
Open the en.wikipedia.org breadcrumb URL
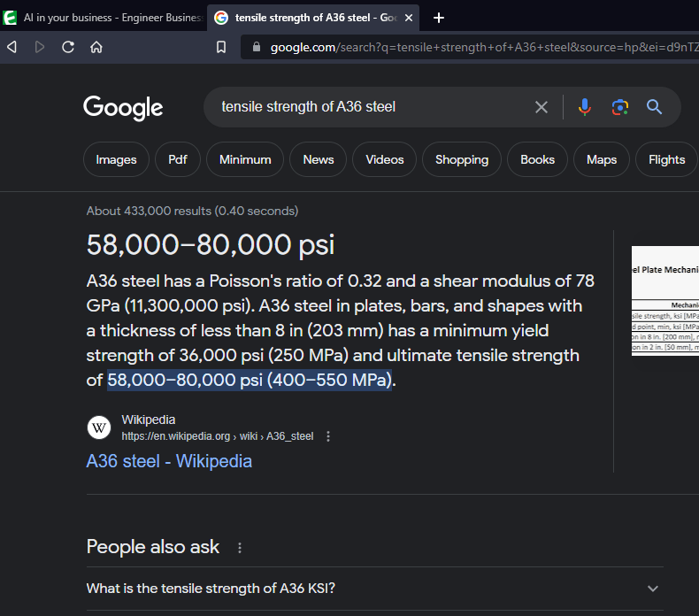click(218, 436)
